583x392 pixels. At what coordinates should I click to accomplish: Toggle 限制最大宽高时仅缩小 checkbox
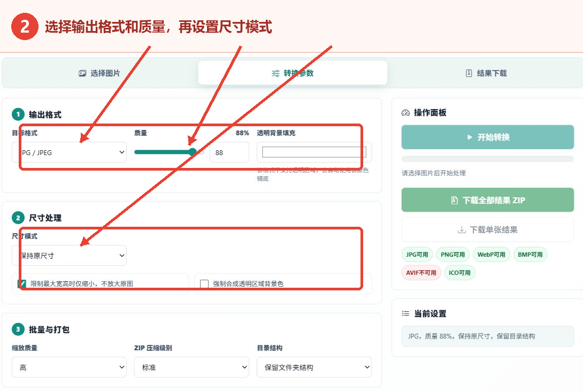(x=22, y=284)
